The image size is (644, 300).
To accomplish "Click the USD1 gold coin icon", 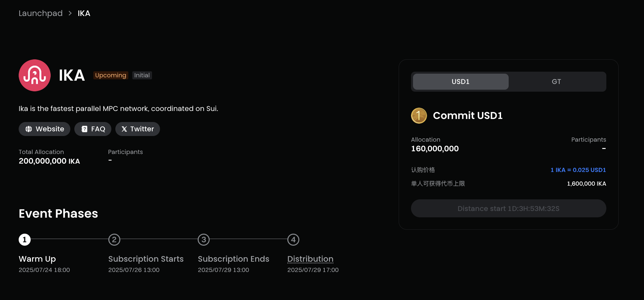I will [x=419, y=116].
